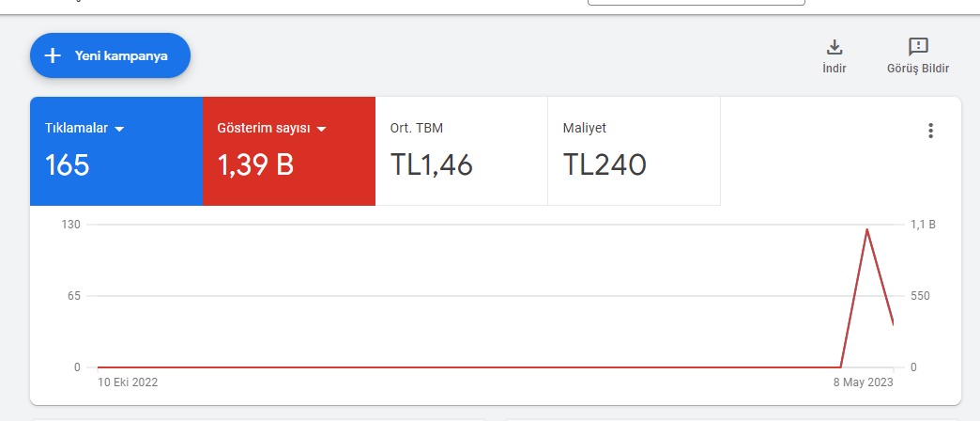This screenshot has width=980, height=421.
Task: Click the peak of the red chart line
Action: tap(866, 229)
